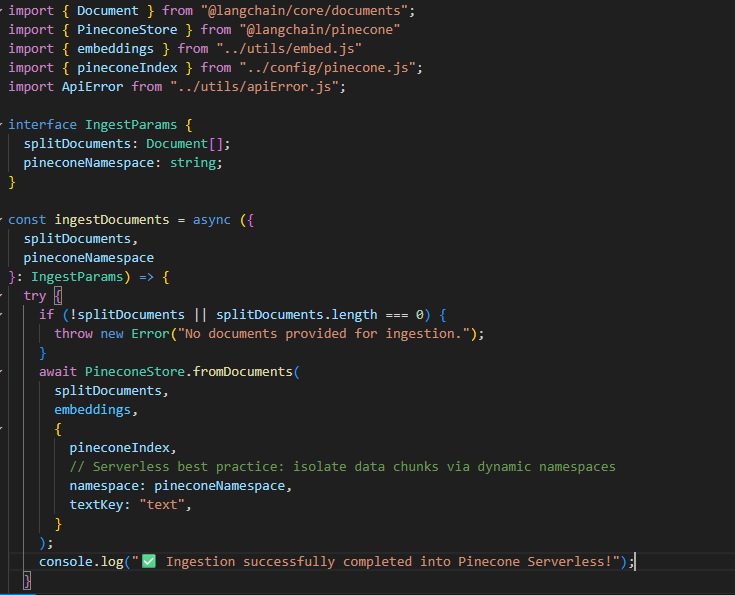Click the const keyword
The height and width of the screenshot is (595, 735).
[27, 219]
